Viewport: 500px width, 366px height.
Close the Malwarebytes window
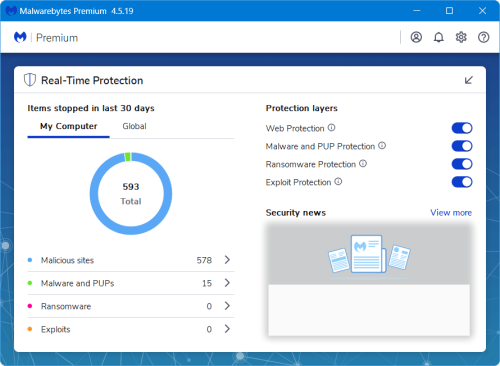(482, 11)
